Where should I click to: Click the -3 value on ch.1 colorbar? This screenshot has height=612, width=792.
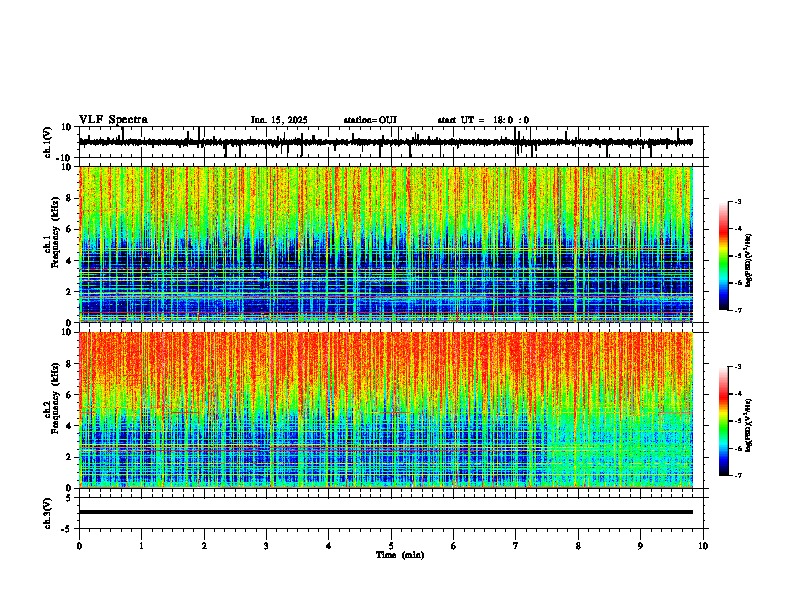pyautogui.click(x=738, y=202)
